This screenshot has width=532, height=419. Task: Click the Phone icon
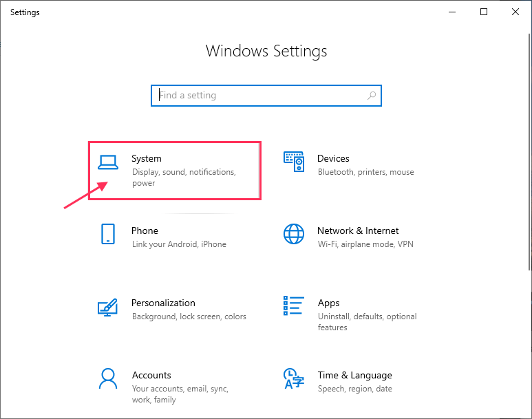coord(107,234)
